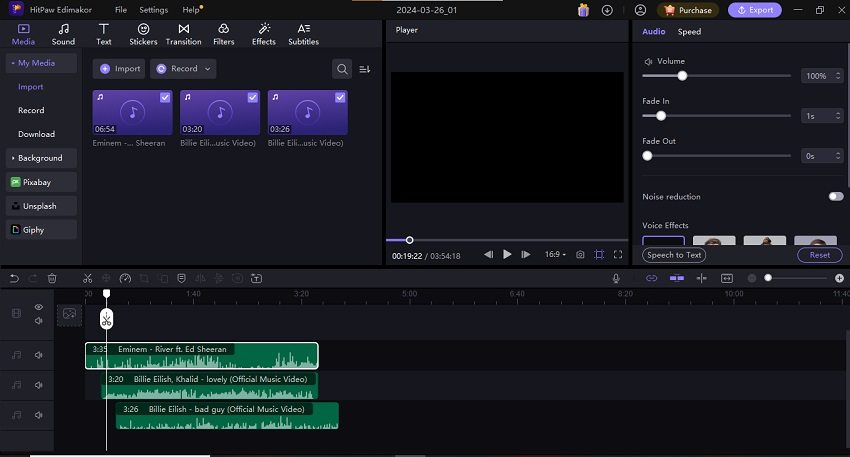Select the Eminem River clip on timeline
This screenshot has width=850, height=457.
point(202,356)
